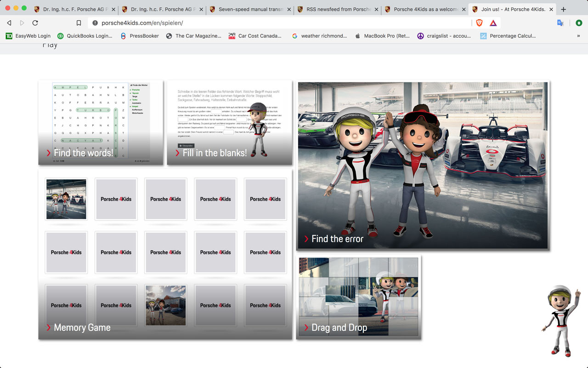Click the green circular extension icon

tap(579, 23)
